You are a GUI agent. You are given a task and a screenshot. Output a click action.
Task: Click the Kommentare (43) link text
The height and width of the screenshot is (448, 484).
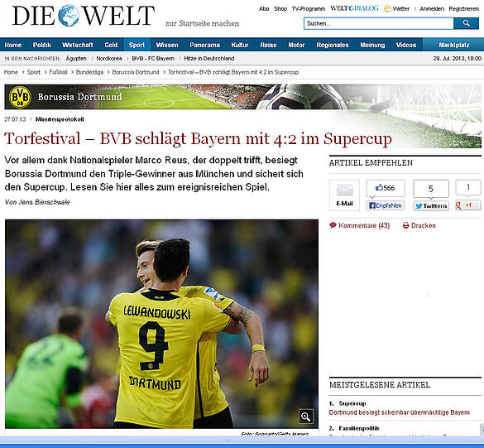click(364, 225)
